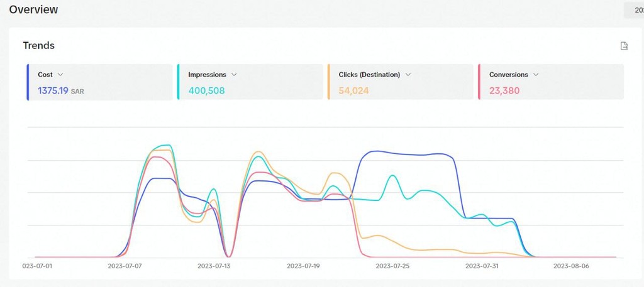This screenshot has height=287, width=644.
Task: Click the Overview page title
Action: (x=33, y=10)
